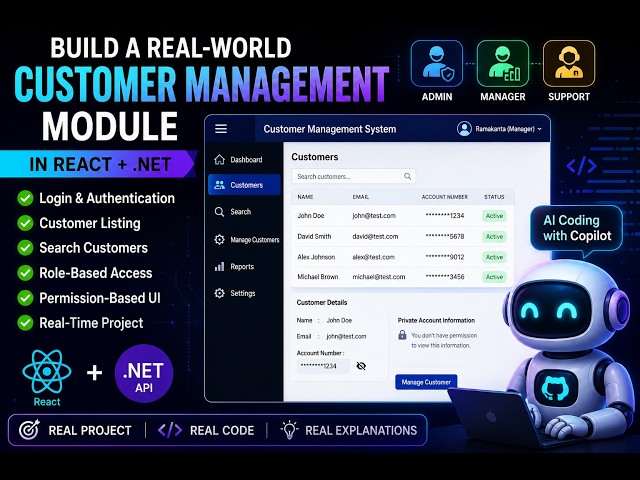Image resolution: width=640 pixels, height=480 pixels.
Task: Click account number ending 9012
Action: click(x=445, y=257)
